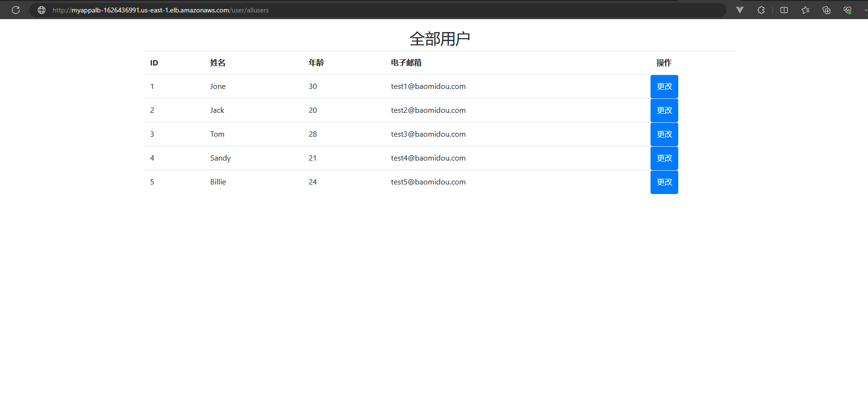Image resolution: width=868 pixels, height=411 pixels.
Task: Click ID cell 2 in Jack's row
Action: [152, 110]
